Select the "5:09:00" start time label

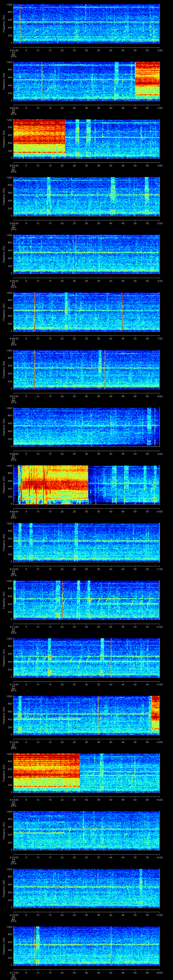tap(14, 511)
